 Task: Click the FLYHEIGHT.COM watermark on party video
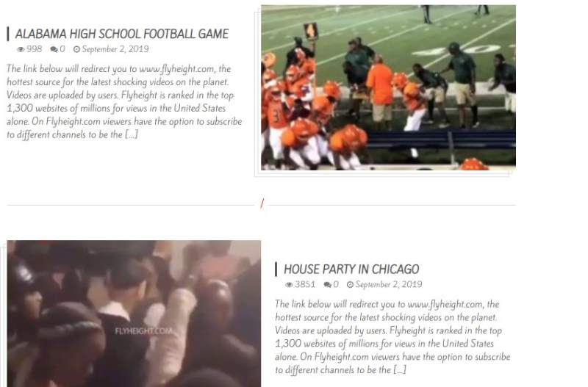tap(143, 331)
